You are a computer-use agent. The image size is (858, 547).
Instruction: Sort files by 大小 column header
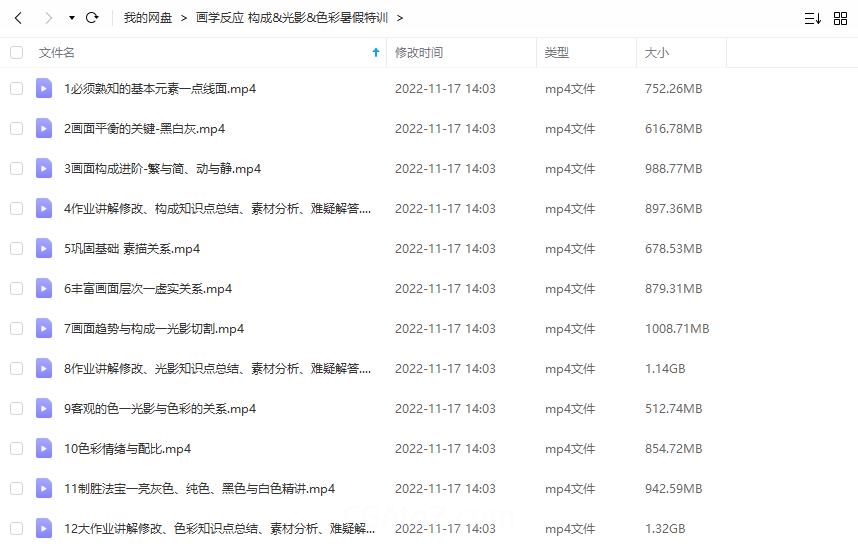click(x=657, y=52)
